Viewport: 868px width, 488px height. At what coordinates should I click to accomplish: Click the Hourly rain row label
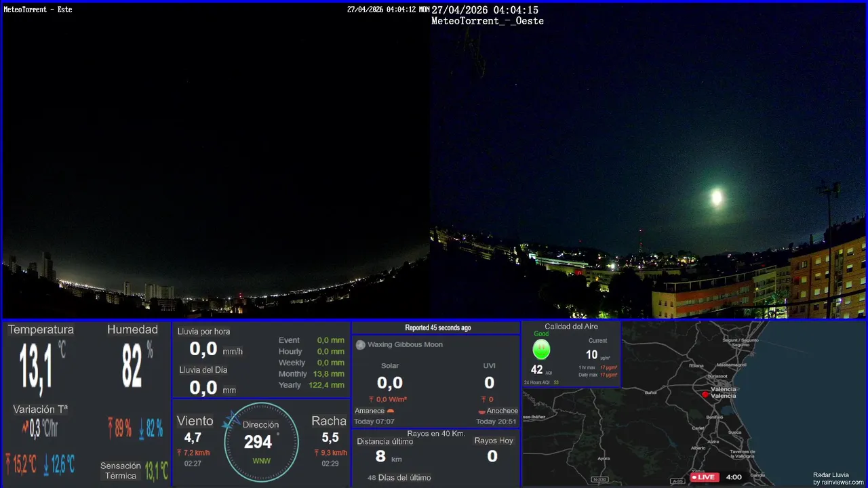[290, 352]
